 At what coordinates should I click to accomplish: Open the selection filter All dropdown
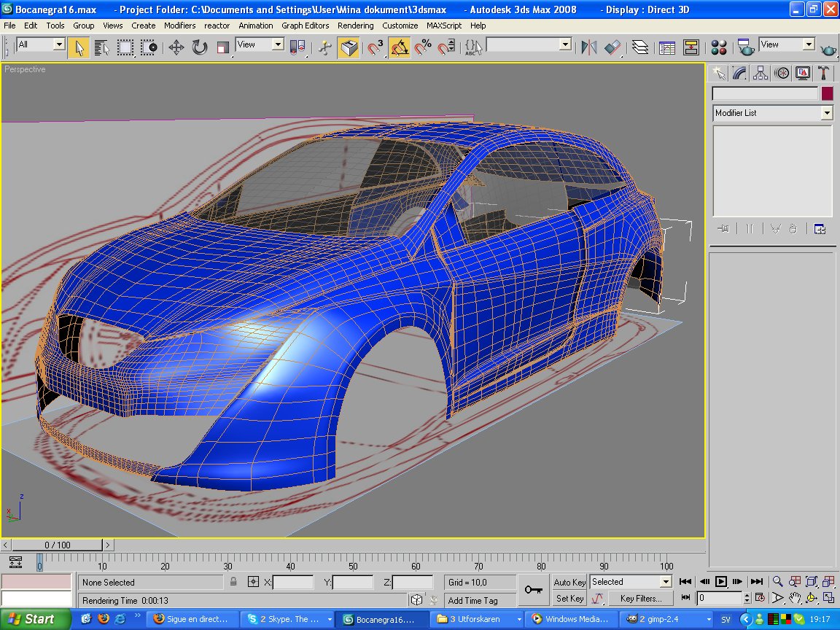pyautogui.click(x=59, y=45)
